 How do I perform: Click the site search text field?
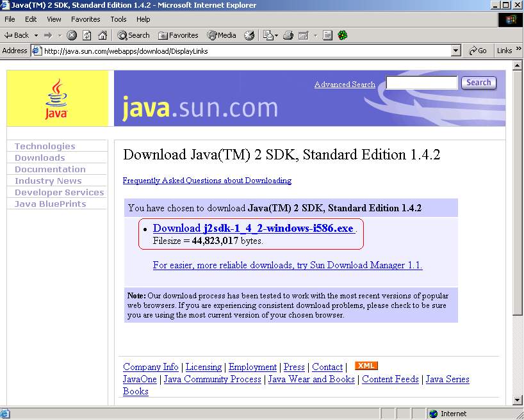(x=422, y=83)
